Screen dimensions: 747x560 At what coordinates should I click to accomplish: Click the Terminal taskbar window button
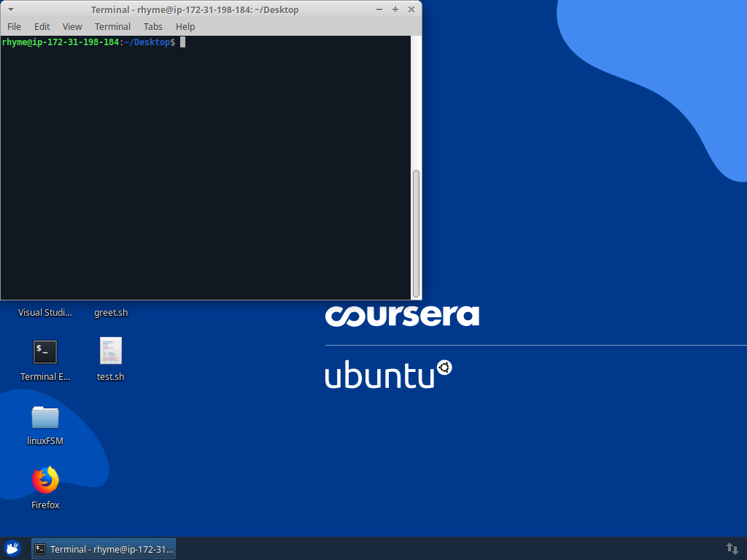(x=104, y=549)
